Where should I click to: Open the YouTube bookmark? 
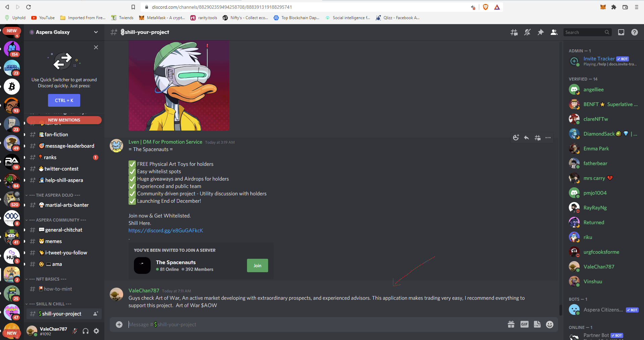pyautogui.click(x=43, y=18)
